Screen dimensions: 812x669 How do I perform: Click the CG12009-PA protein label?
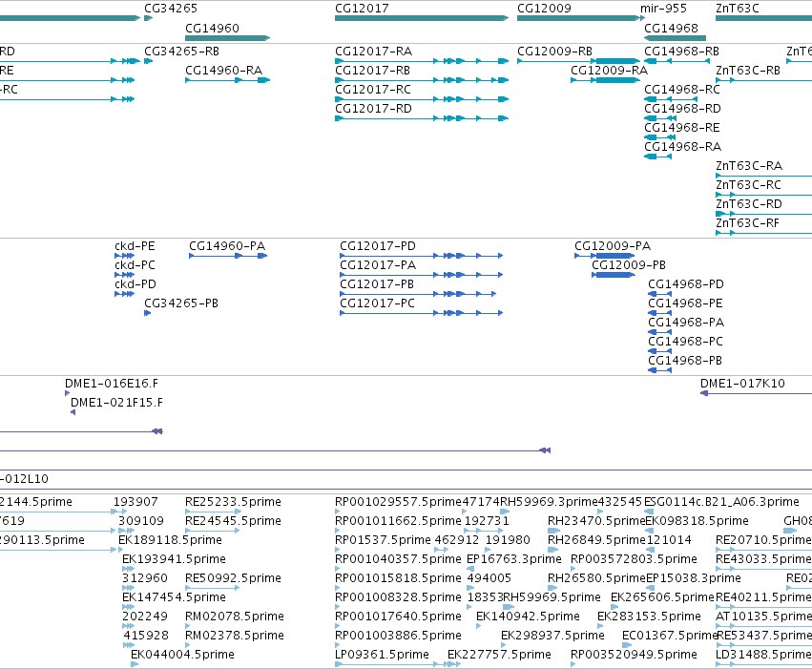coord(613,246)
